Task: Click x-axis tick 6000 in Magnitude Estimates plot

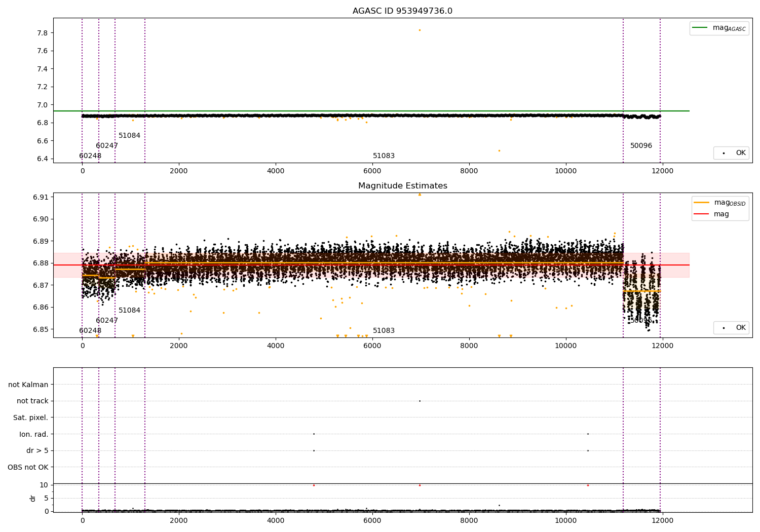Action: 372,346
